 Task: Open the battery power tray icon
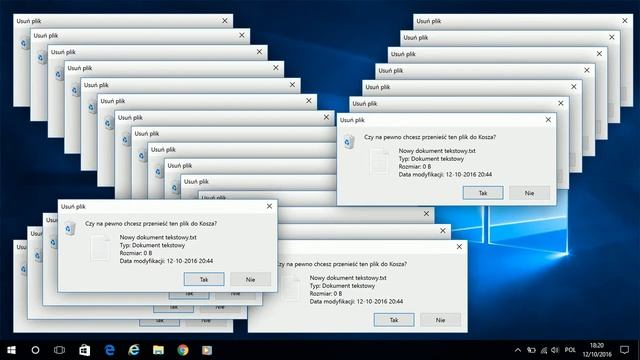pos(531,350)
